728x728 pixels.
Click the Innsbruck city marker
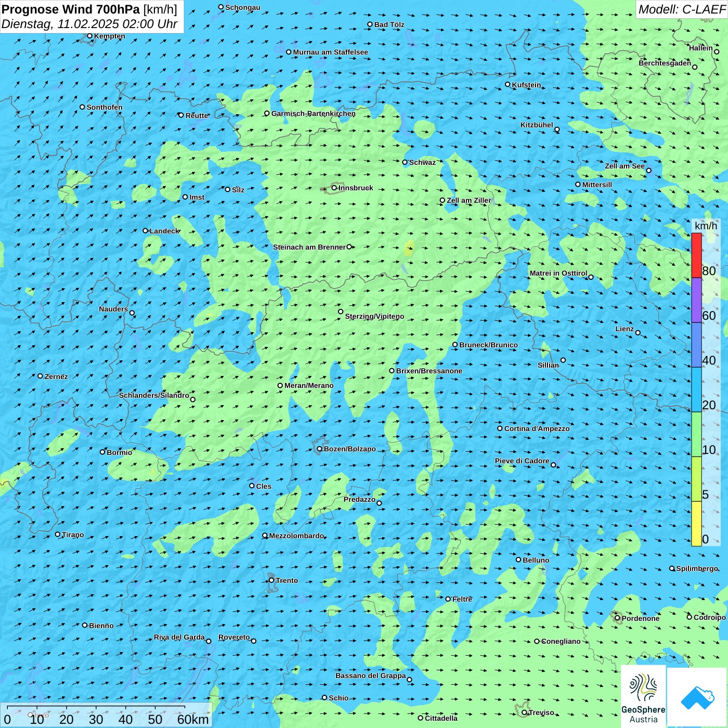pos(334,188)
